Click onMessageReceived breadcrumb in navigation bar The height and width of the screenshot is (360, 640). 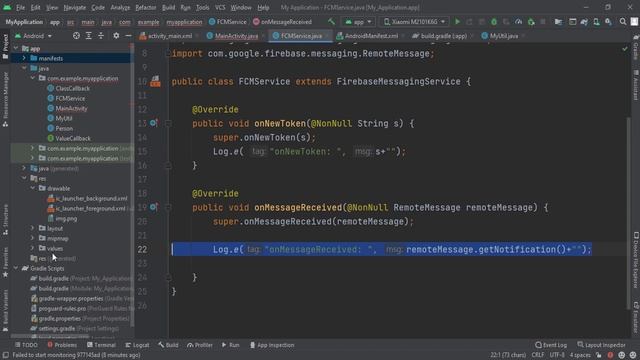point(282,22)
